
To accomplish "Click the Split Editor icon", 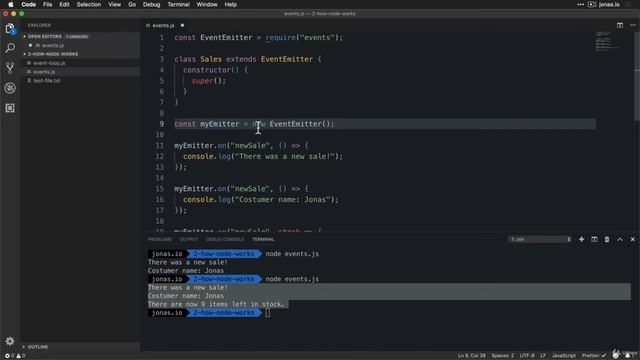I will [620, 25].
